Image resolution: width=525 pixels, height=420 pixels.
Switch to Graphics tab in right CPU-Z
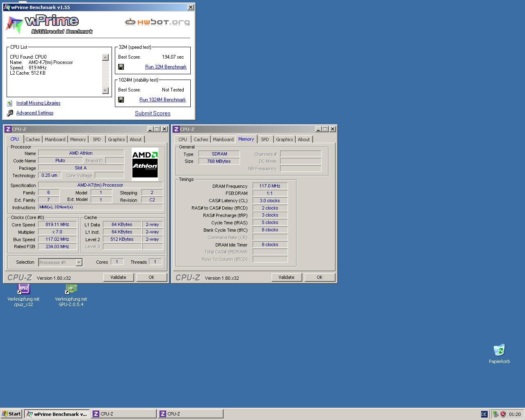tap(285, 139)
